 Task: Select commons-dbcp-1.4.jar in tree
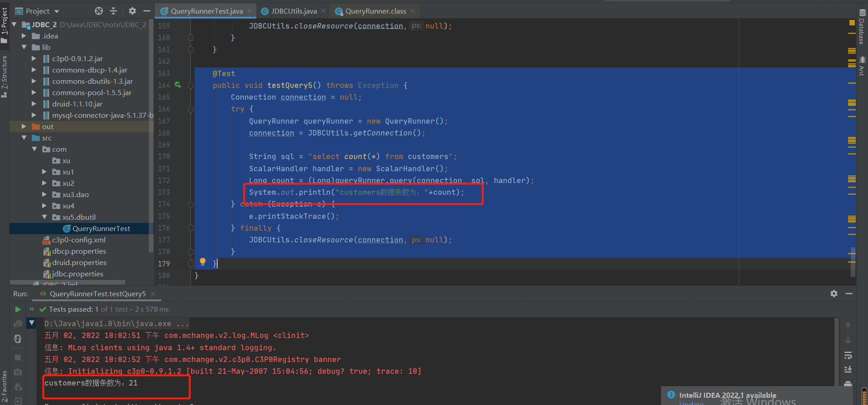pyautogui.click(x=89, y=70)
